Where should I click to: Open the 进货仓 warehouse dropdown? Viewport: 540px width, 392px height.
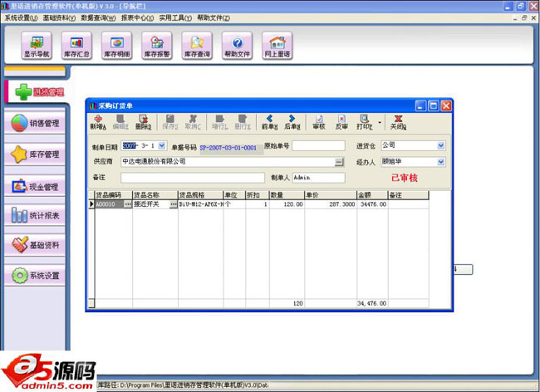click(x=440, y=146)
